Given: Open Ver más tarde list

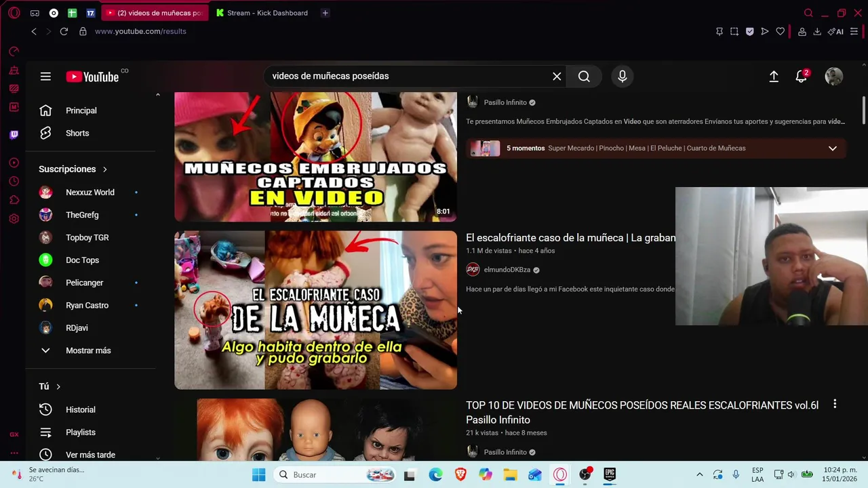Looking at the screenshot, I should [92, 455].
